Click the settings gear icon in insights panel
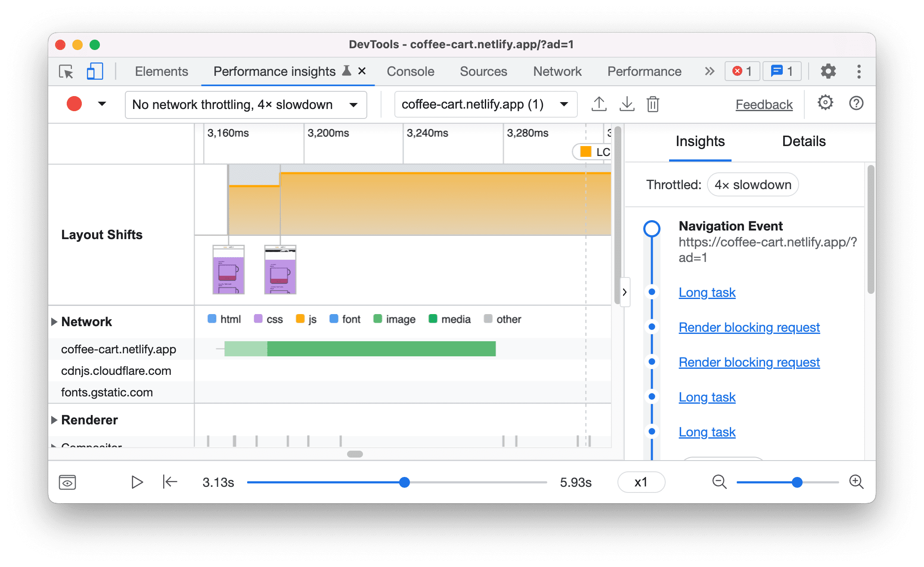Screen dimensions: 924x567 coord(824,104)
